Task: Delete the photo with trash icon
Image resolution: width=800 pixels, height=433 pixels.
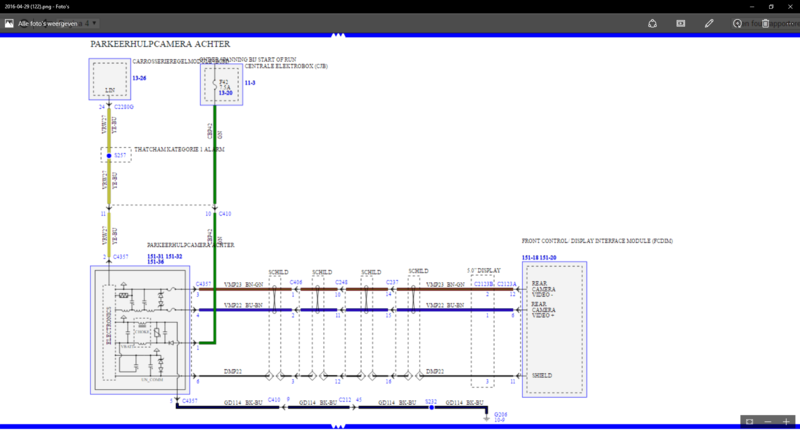Action: (767, 21)
